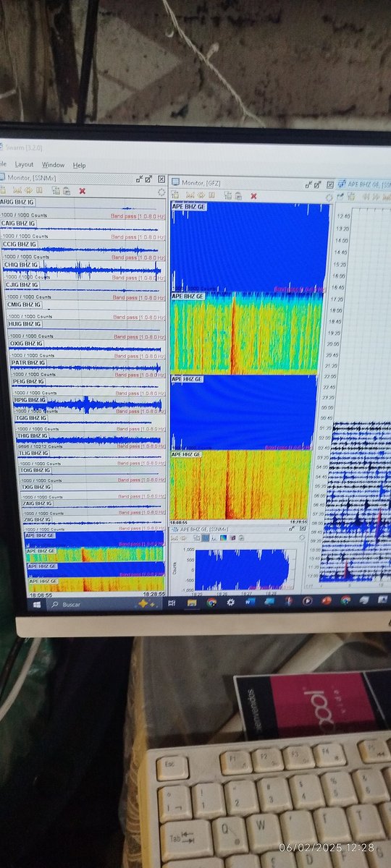
Task: Select the TGIG BHZ IG channel label
Action: point(31,418)
